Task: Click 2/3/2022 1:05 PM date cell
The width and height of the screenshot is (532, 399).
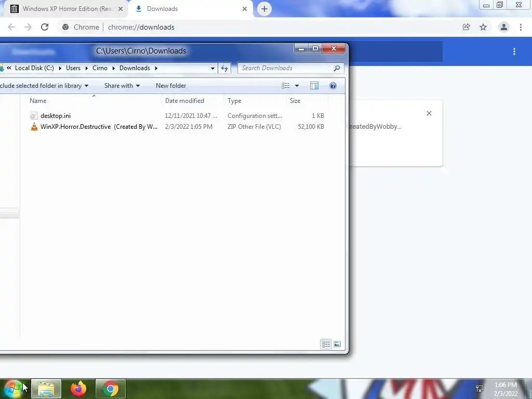Action: (x=189, y=127)
